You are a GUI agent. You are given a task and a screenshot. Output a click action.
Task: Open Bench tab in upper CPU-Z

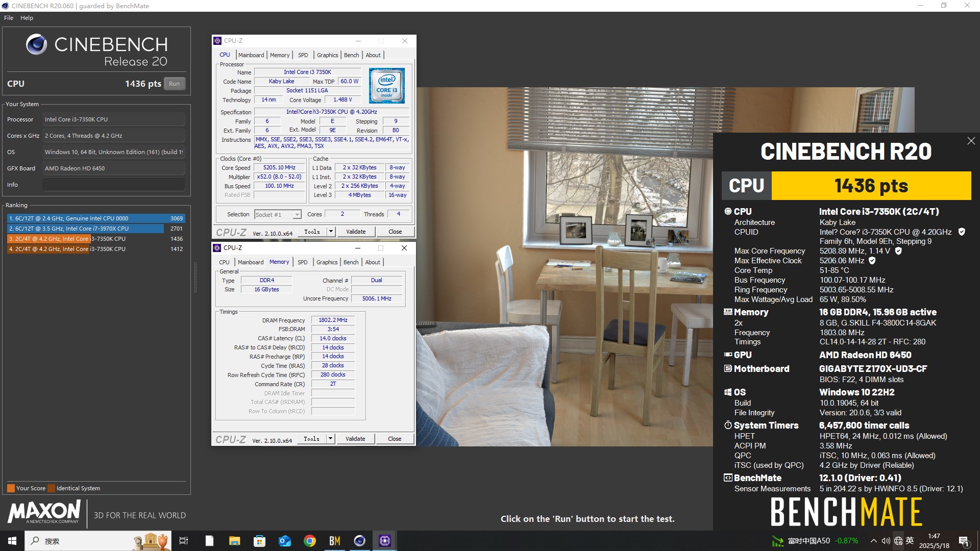tap(351, 55)
